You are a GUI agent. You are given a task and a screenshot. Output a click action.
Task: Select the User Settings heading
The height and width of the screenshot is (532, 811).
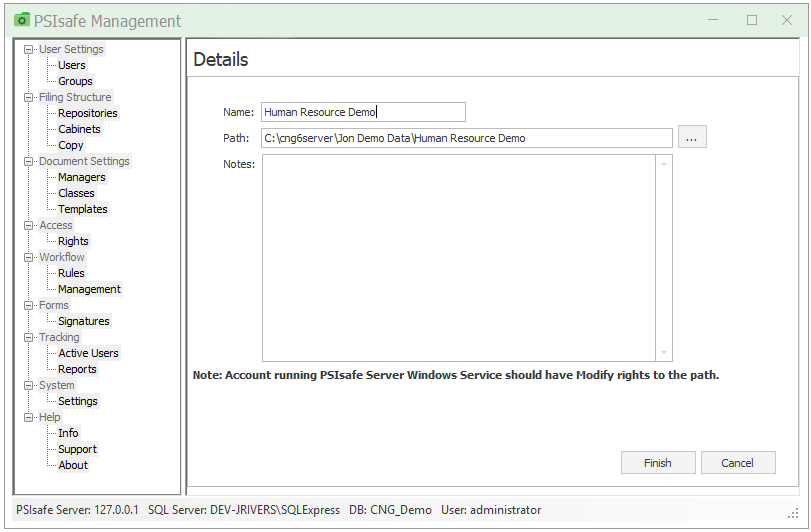71,49
